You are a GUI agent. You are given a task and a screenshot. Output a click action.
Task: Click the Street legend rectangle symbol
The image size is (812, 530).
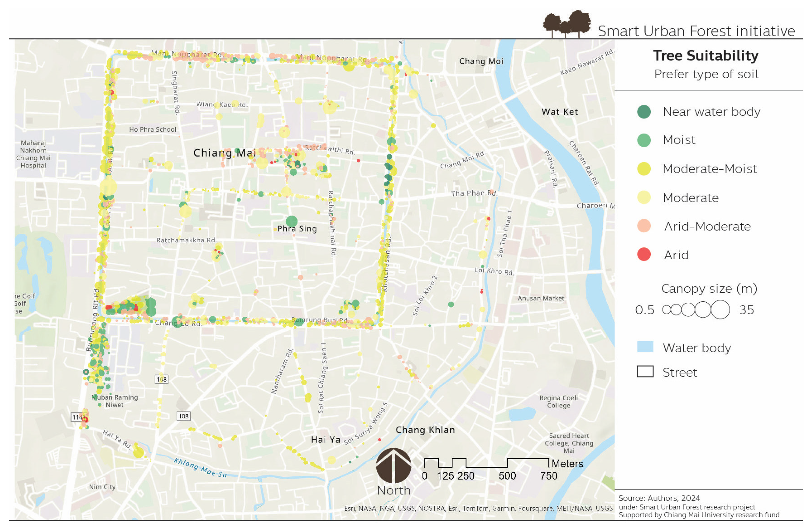645,371
